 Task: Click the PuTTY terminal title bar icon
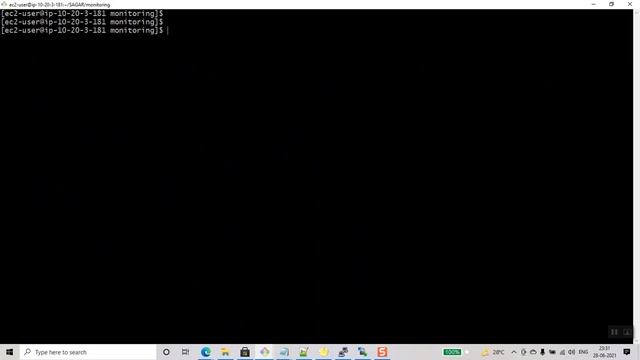(x=4, y=4)
